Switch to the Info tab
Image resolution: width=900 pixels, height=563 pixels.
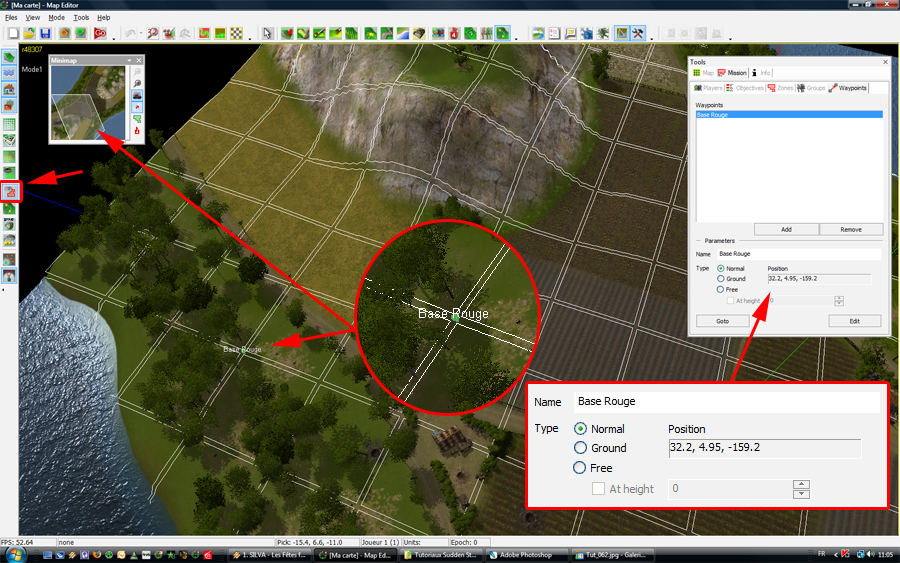coord(761,73)
